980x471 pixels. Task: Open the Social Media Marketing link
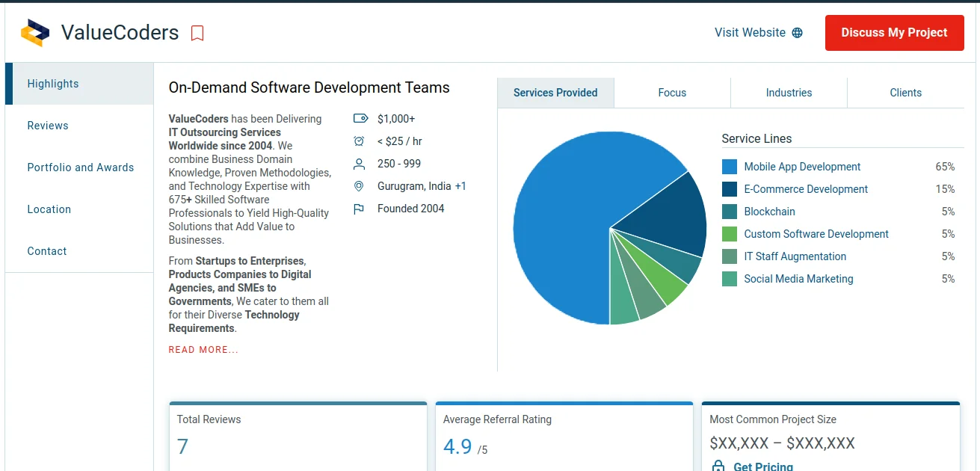point(798,279)
